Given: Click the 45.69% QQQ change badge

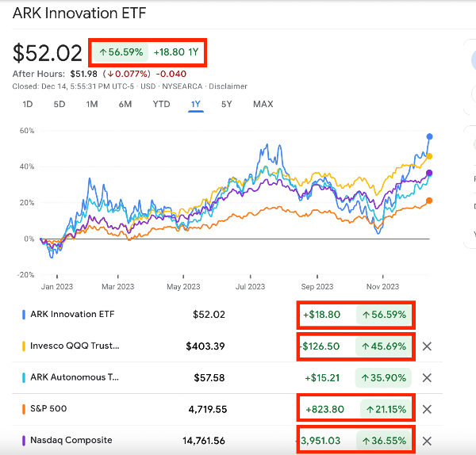Looking at the screenshot, I should coord(383,346).
